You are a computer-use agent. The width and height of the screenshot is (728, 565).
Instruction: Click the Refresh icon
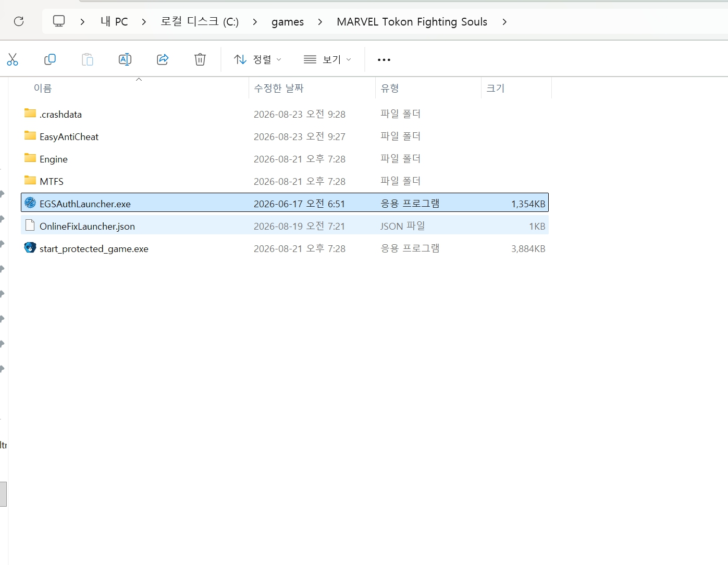19,21
